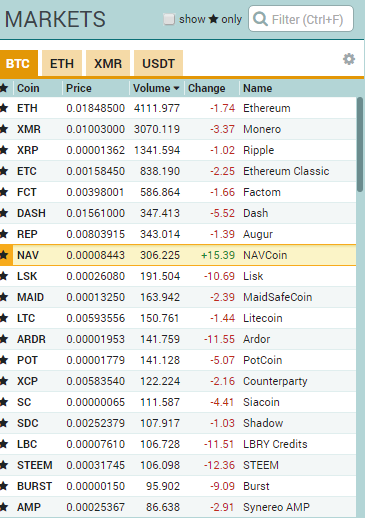Star the XMR market row
The width and height of the screenshot is (365, 525).
tap(4, 129)
